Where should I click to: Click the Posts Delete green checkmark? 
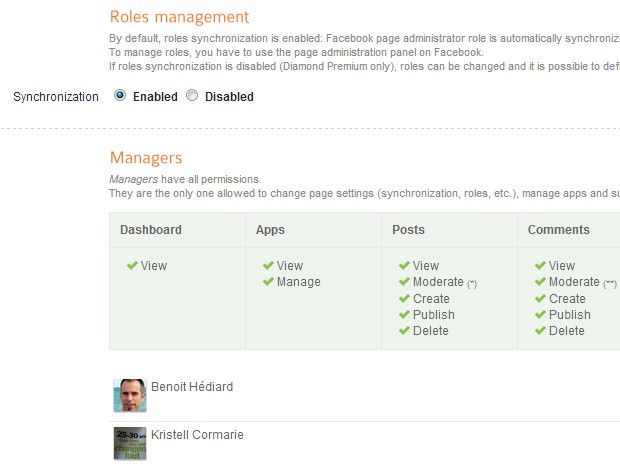coord(404,330)
